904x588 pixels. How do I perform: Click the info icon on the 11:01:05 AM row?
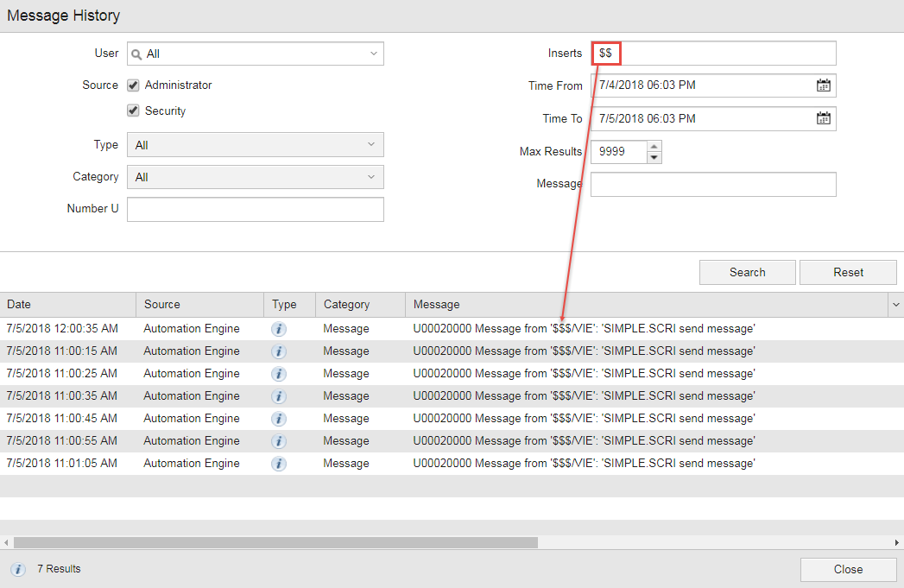(278, 463)
